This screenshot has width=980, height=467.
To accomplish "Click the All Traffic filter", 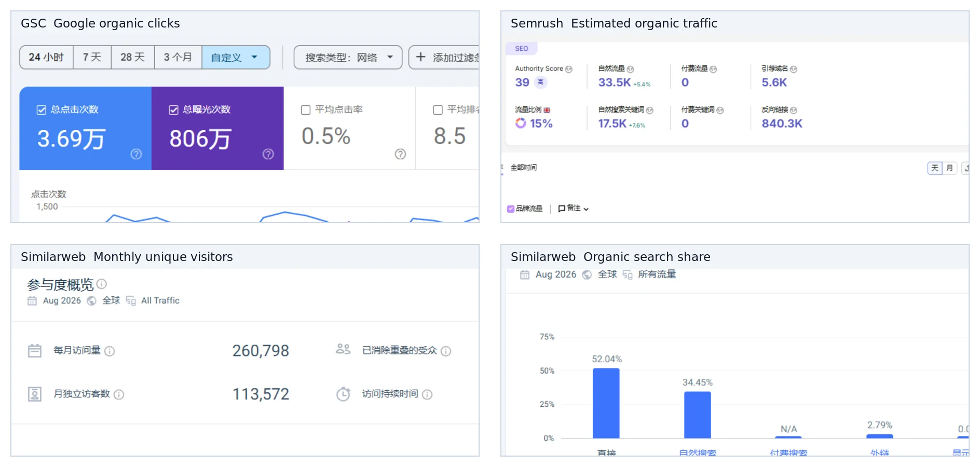I will point(160,300).
